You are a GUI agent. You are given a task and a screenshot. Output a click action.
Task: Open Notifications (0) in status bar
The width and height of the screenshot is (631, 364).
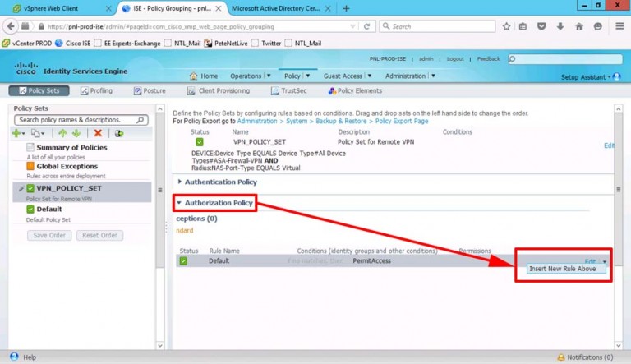[586, 357]
